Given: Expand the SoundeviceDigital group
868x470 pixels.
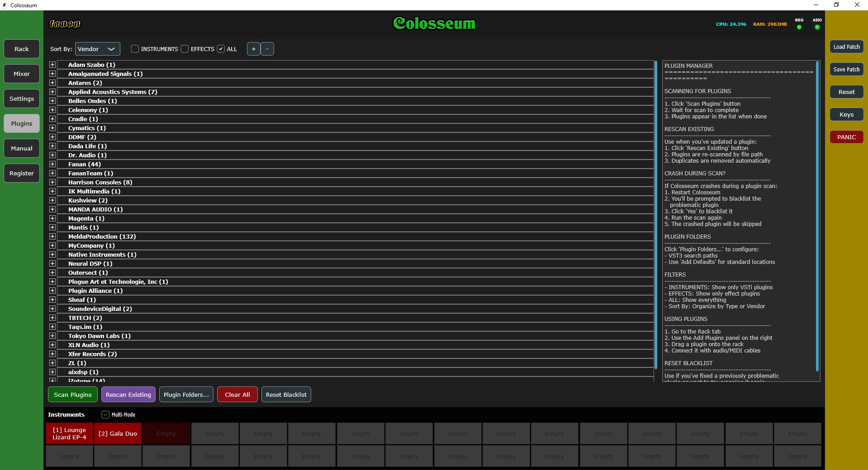Looking at the screenshot, I should click(52, 309).
